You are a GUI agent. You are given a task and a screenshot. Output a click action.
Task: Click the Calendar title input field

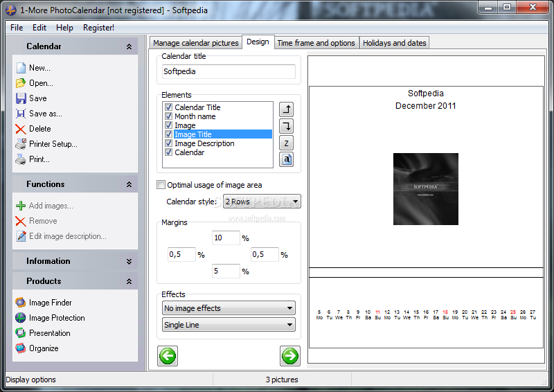[x=229, y=71]
